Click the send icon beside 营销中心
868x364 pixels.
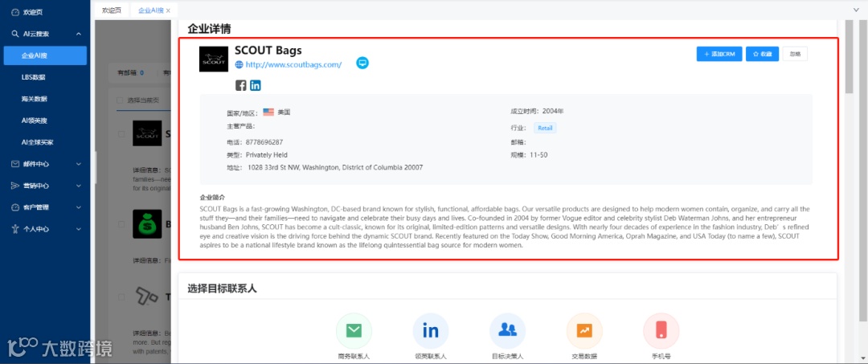point(15,186)
